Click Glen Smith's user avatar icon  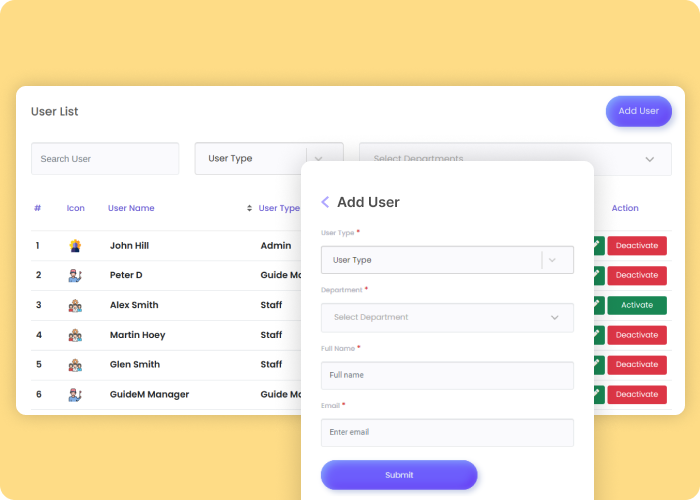click(x=75, y=365)
